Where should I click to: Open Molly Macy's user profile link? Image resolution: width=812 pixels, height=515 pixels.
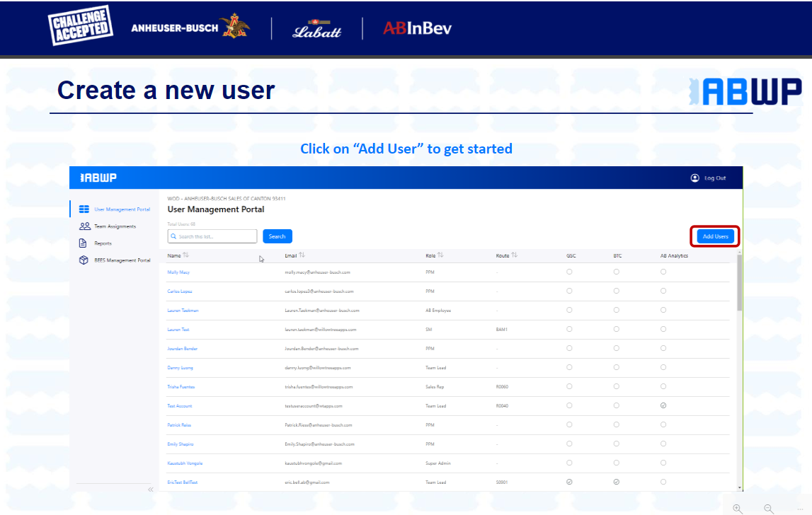pyautogui.click(x=178, y=272)
